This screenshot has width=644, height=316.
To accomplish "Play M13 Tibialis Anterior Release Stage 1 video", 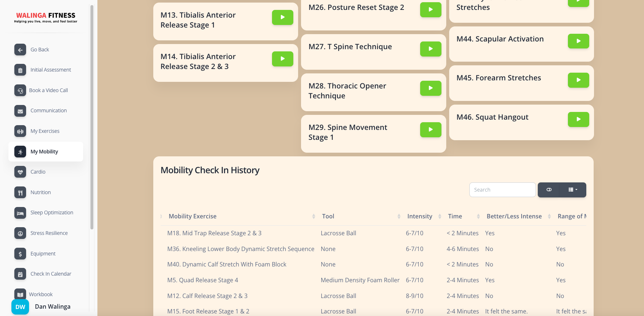I will pos(283,17).
